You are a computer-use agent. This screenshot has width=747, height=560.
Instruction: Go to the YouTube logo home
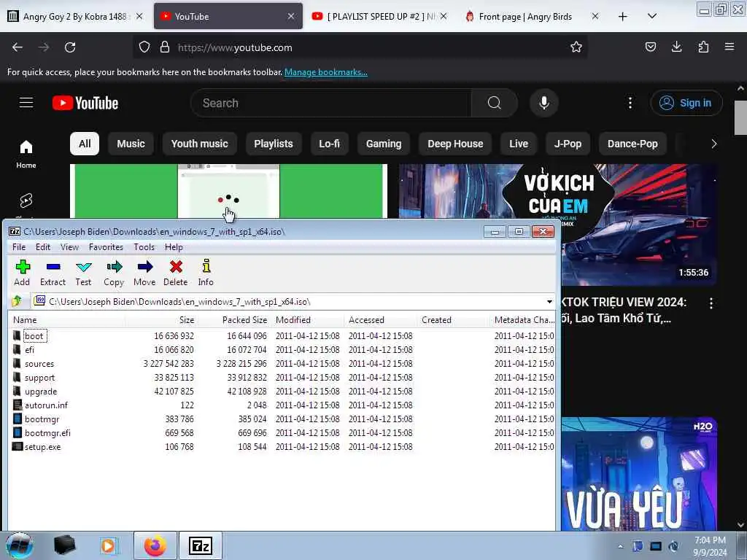point(85,103)
